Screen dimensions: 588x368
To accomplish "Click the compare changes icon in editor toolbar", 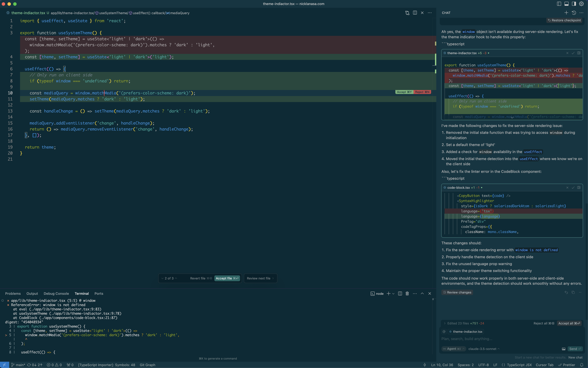I will [x=407, y=13].
